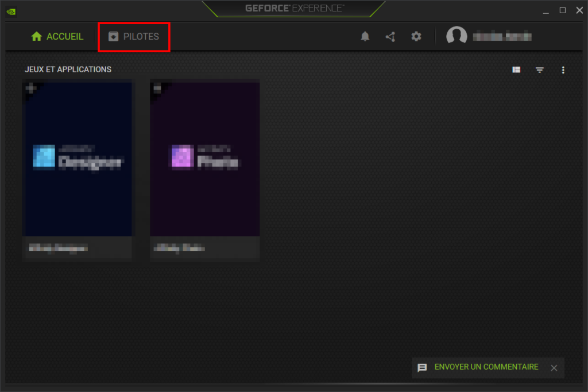Open the settings gear
This screenshot has width=588, height=392.
point(416,36)
